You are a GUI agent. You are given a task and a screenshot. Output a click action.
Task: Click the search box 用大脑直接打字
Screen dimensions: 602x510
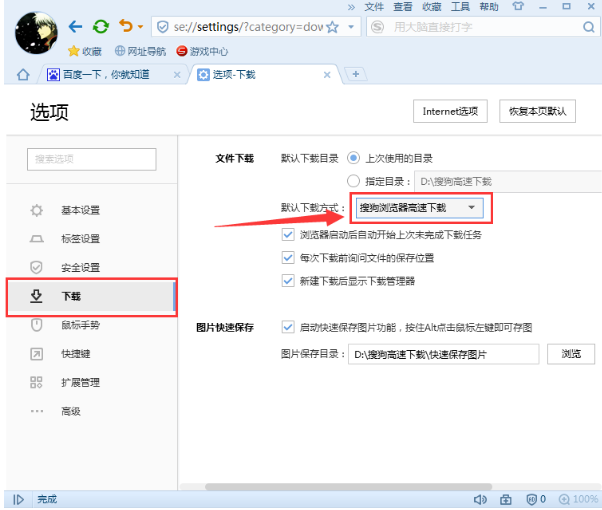click(483, 27)
